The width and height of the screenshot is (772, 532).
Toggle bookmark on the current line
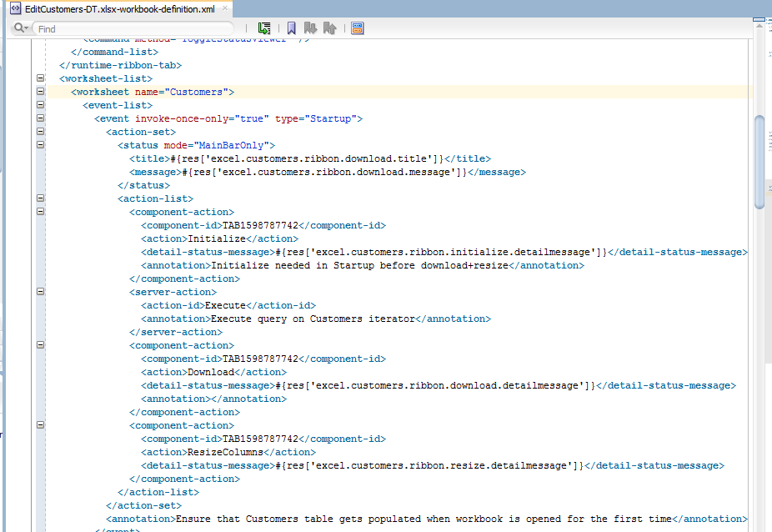[292, 28]
